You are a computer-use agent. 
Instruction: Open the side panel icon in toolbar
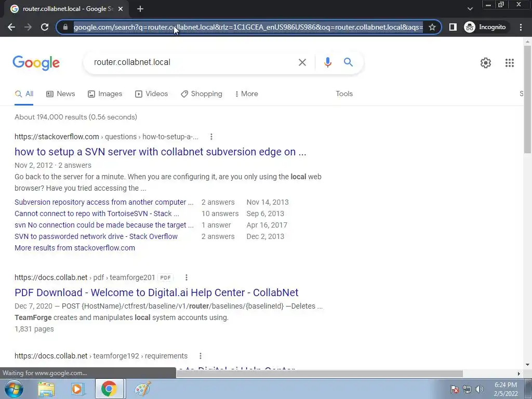453,27
